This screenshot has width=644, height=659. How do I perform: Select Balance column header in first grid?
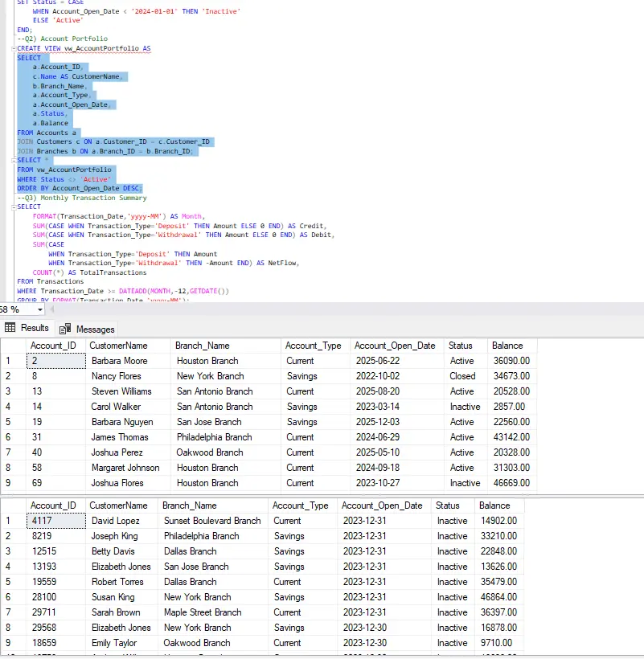click(x=512, y=346)
